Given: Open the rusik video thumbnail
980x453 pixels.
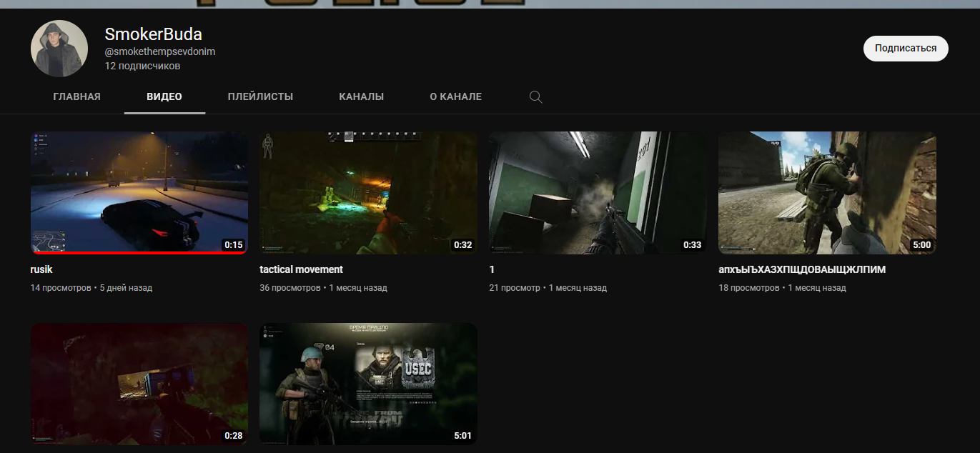Looking at the screenshot, I should tap(139, 191).
